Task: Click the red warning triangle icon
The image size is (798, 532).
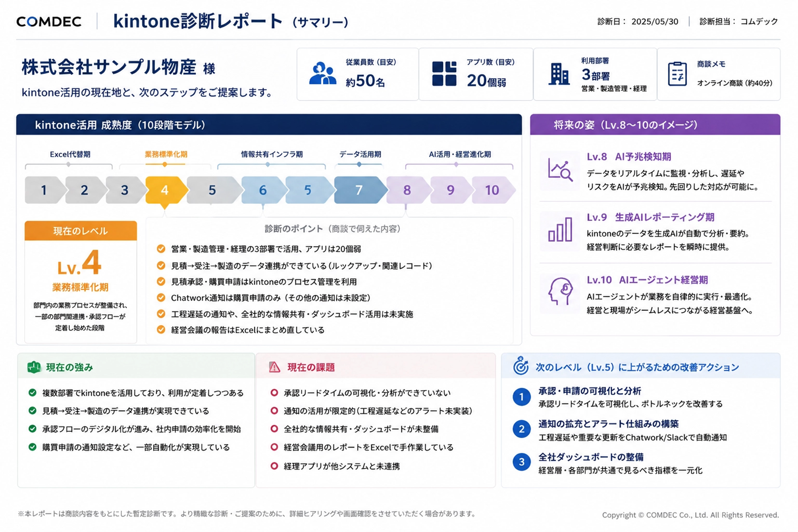Action: [274, 367]
